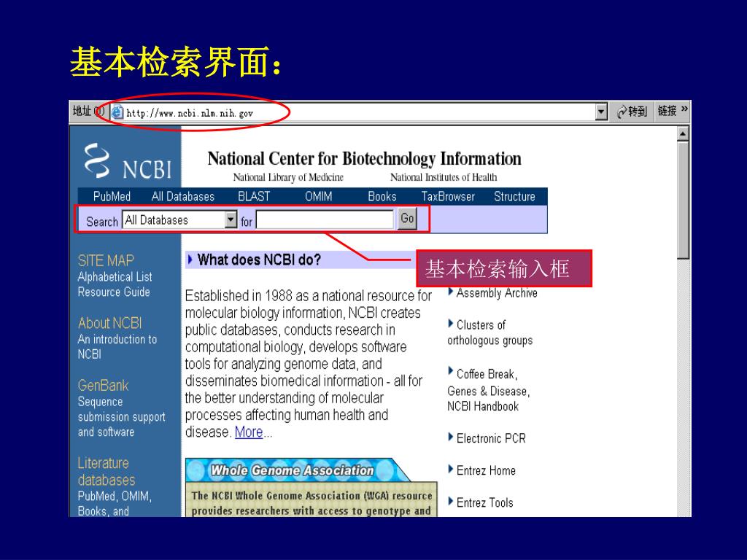Click the National Library of Medicine text

[x=288, y=177]
